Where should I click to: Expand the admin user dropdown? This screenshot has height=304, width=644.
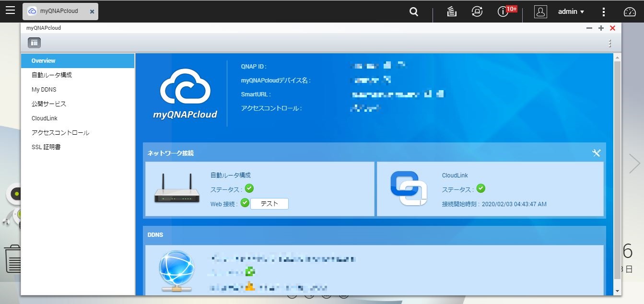pyautogui.click(x=571, y=12)
